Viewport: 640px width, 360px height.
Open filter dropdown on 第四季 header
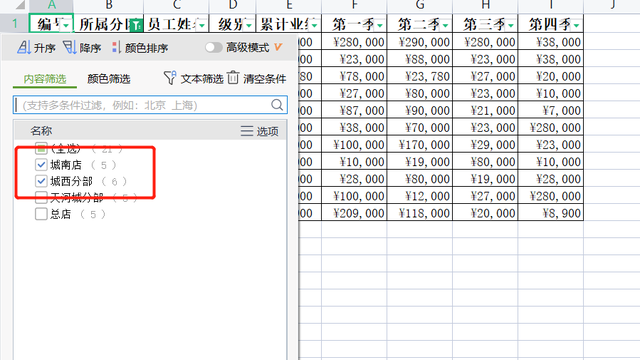(x=576, y=26)
